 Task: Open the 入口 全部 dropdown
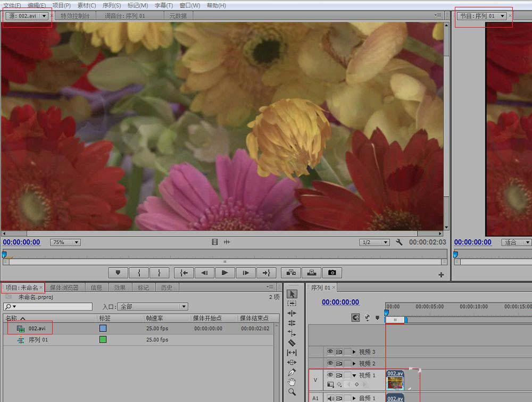click(x=153, y=307)
